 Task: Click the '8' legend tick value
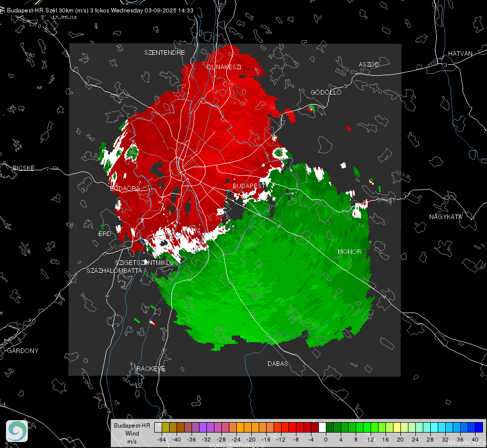click(356, 440)
